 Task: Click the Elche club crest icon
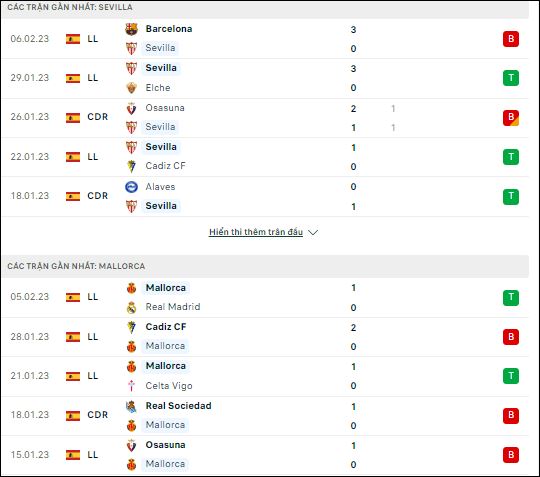[x=131, y=88]
